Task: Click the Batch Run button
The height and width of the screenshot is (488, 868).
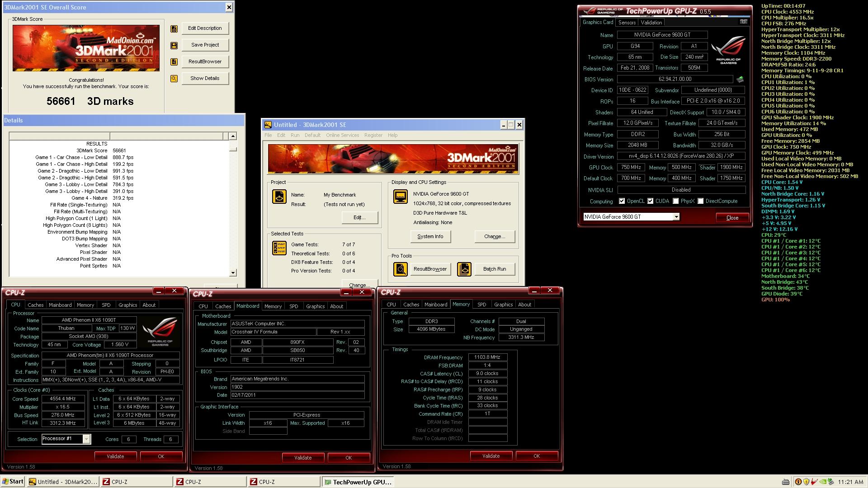Action: click(x=495, y=269)
